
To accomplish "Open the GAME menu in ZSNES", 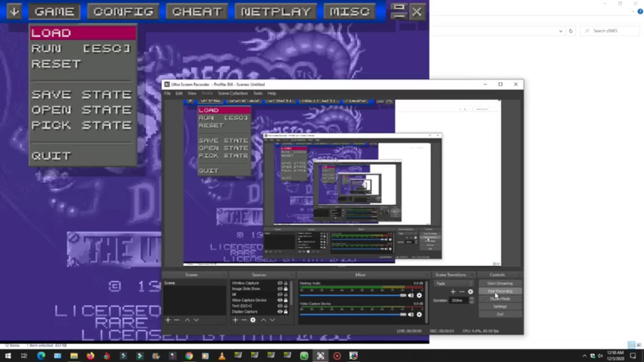I will click(x=54, y=12).
